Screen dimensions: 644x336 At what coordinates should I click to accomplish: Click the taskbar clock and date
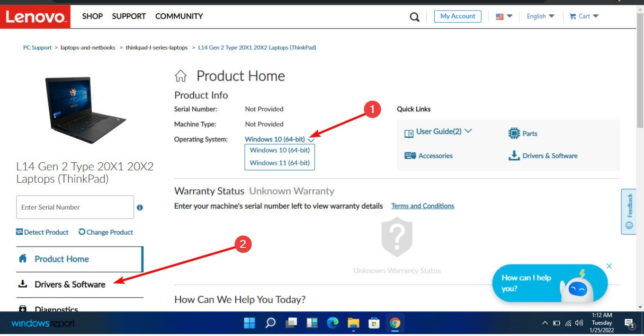point(602,323)
